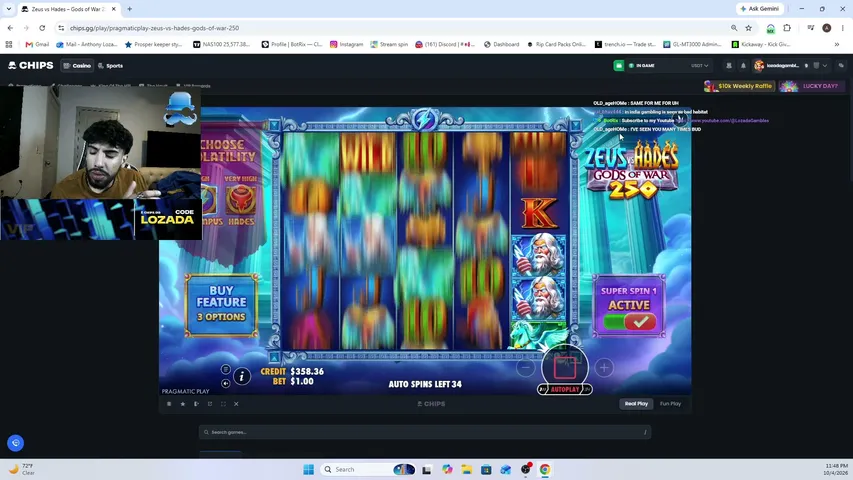853x480 pixels.
Task: Open rewards gift icon in header
Action: [729, 66]
